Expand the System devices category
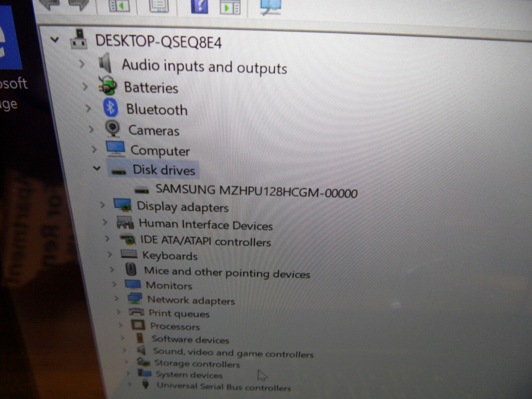532x399 pixels. coord(128,373)
